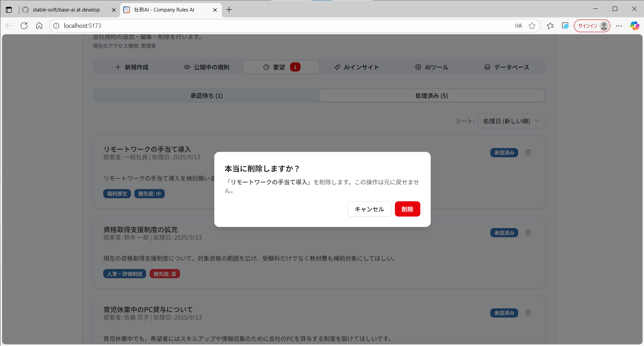644x346 pixels.
Task: Switch to stable-soft/base-ai GitHub tab
Action: pos(66,10)
